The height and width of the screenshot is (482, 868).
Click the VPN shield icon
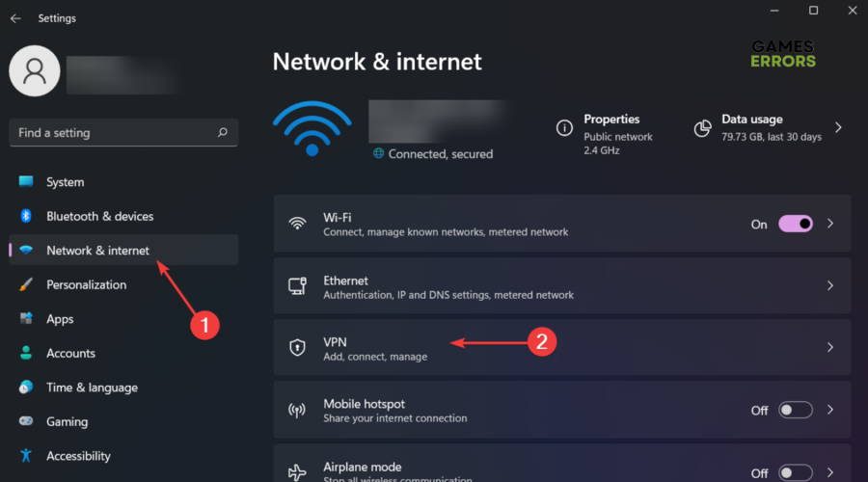click(x=297, y=347)
